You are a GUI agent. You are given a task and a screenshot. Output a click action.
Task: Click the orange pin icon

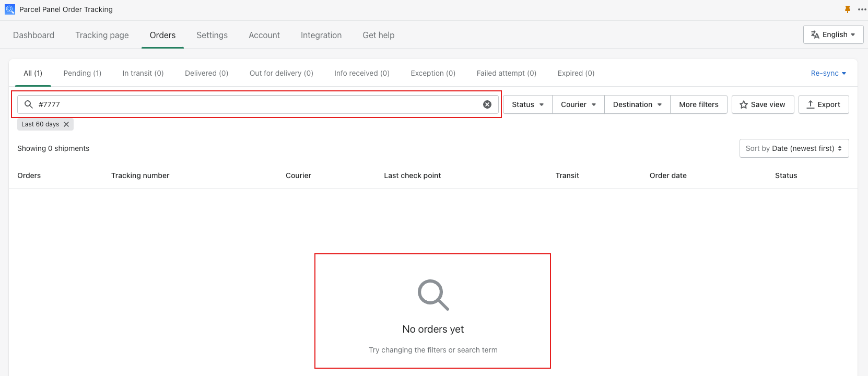(847, 9)
